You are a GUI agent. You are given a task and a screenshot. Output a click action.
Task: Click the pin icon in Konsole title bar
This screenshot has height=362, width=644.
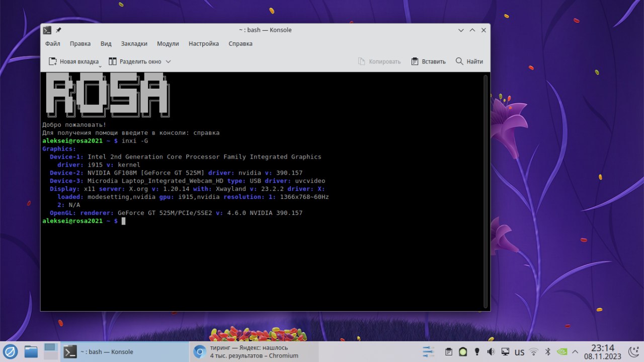coord(58,30)
